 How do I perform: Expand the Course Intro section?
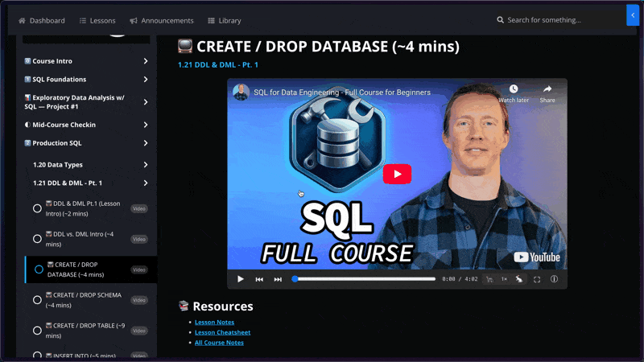click(146, 61)
